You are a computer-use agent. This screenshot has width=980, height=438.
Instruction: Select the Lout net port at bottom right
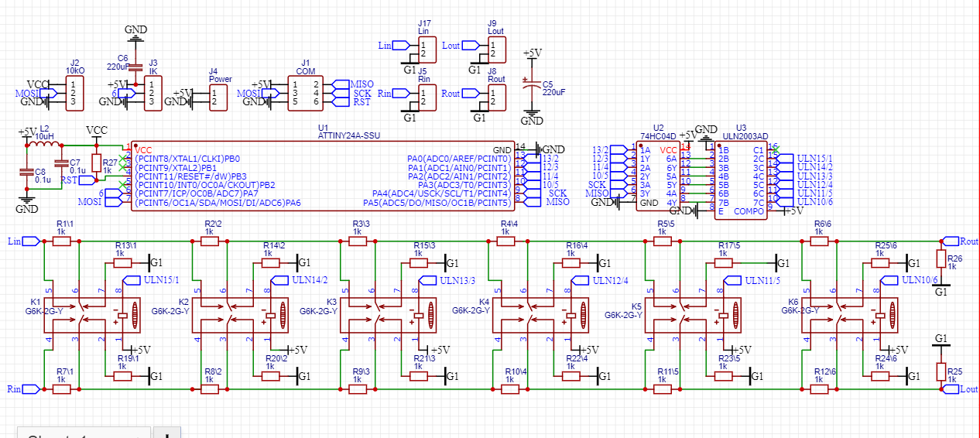950,389
